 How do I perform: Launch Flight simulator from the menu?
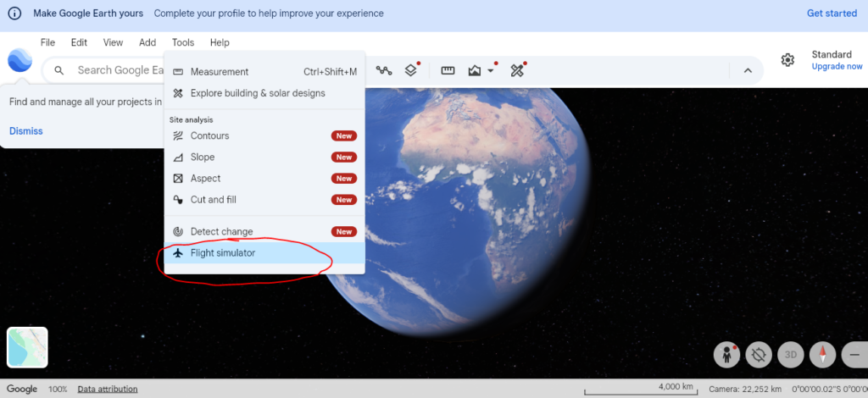tap(264, 253)
